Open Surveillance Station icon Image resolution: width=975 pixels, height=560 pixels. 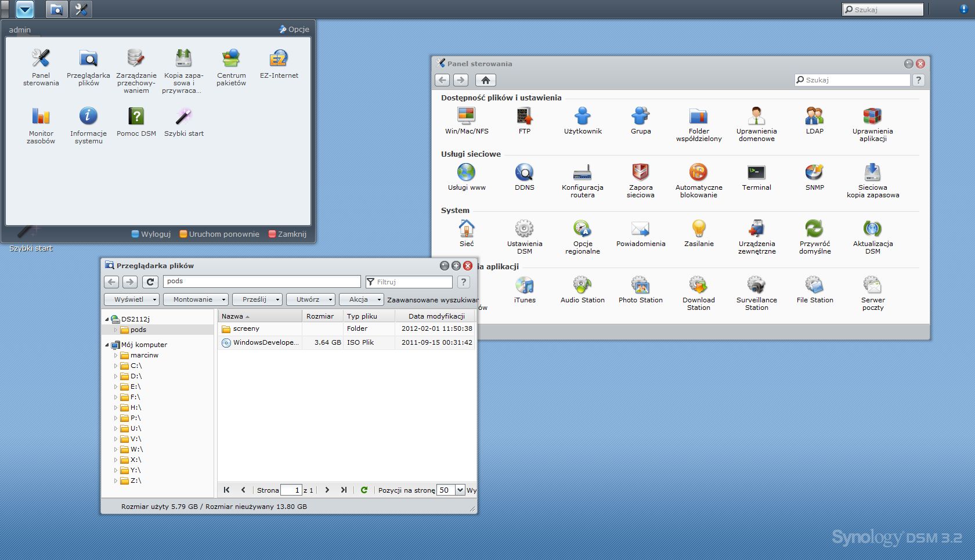pyautogui.click(x=756, y=286)
